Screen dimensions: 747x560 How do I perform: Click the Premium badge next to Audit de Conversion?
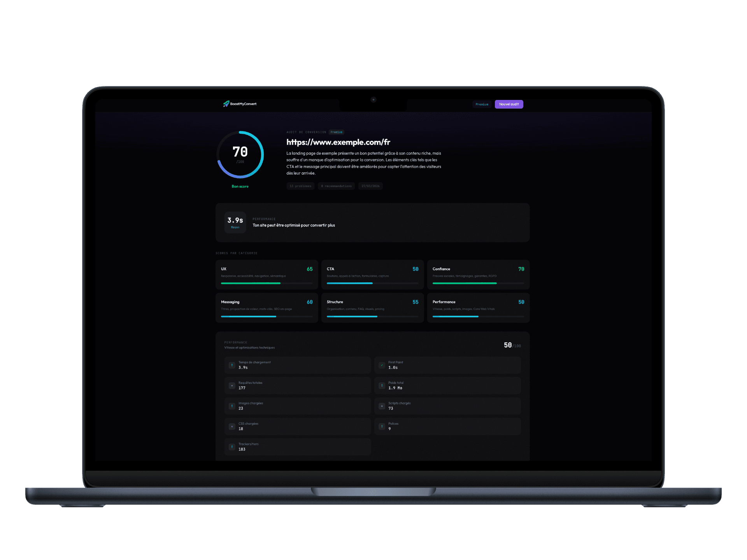point(336,132)
